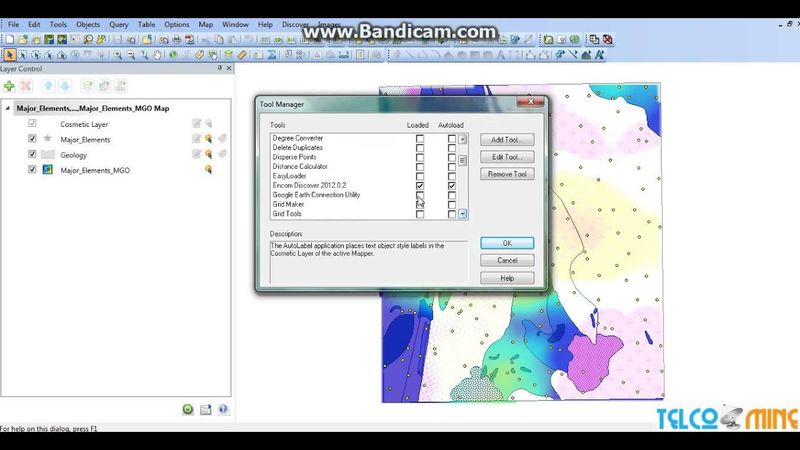800x450 pixels.
Task: Open the Table menu
Action: 146,24
